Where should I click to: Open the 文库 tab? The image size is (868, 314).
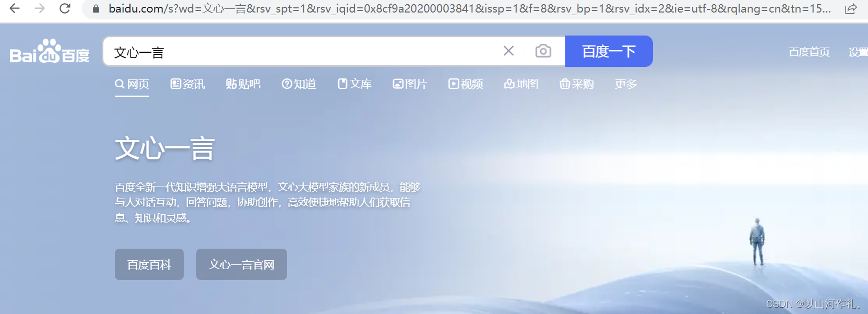355,84
